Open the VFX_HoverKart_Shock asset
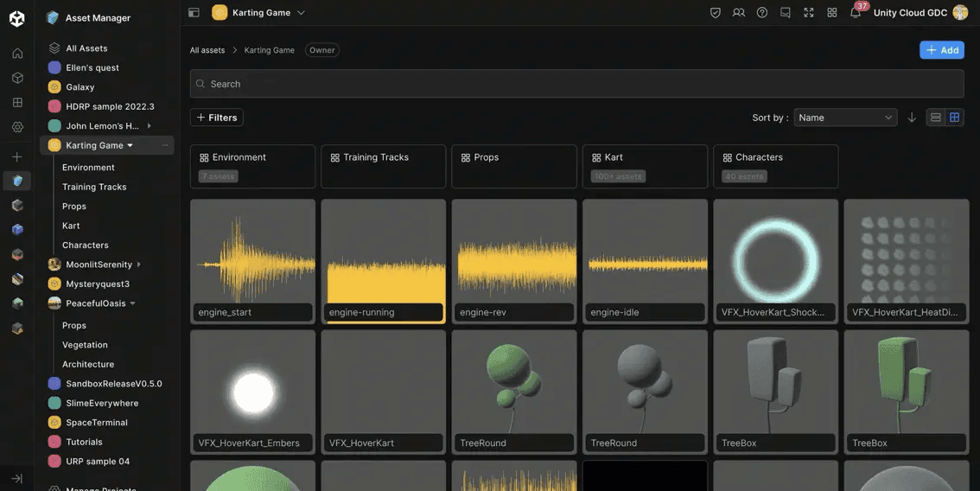Image resolution: width=980 pixels, height=491 pixels. tap(776, 261)
